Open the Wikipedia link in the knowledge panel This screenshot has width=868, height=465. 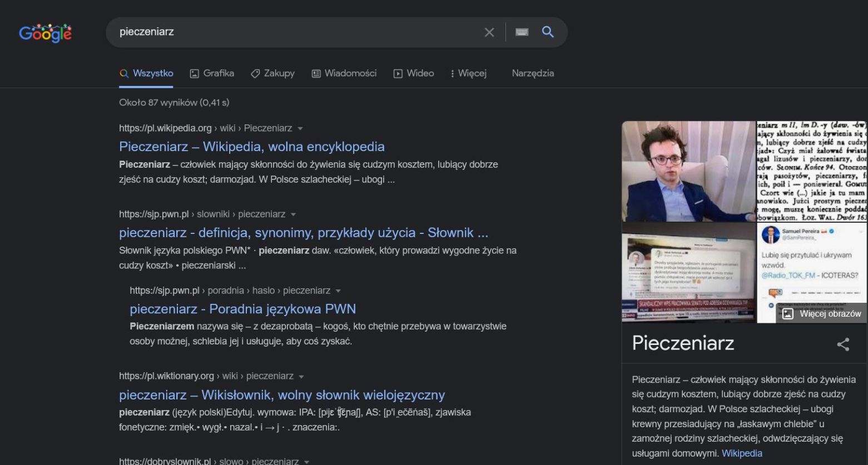(x=742, y=453)
